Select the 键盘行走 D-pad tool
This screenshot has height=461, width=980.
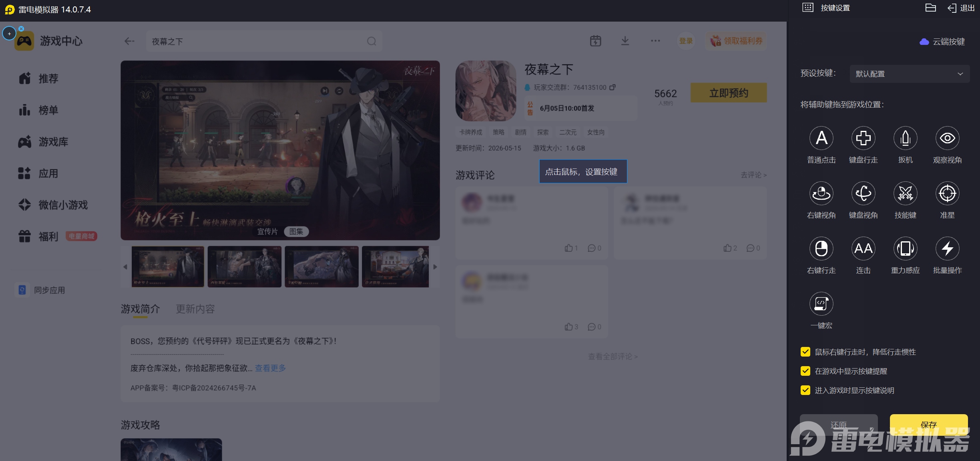(x=863, y=138)
